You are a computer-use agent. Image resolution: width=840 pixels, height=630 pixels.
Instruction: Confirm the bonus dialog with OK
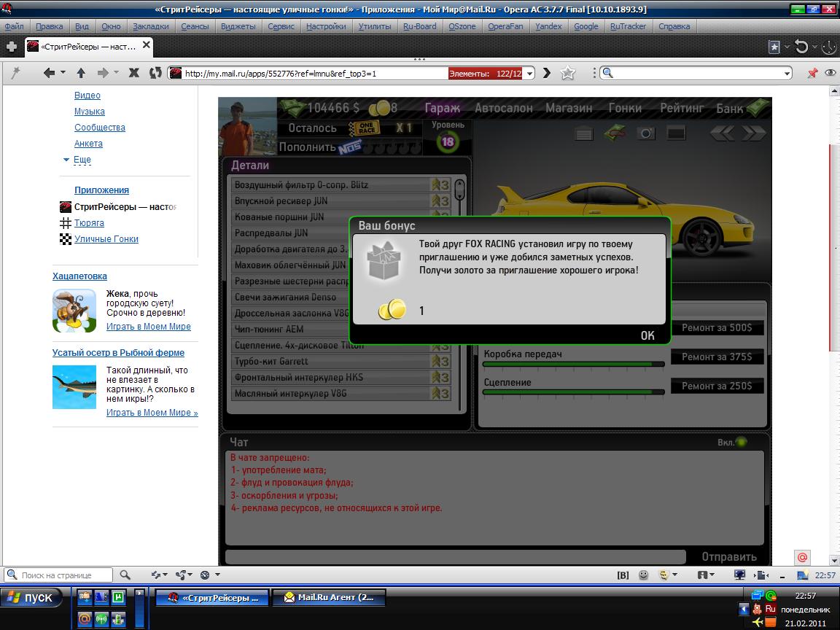647,335
